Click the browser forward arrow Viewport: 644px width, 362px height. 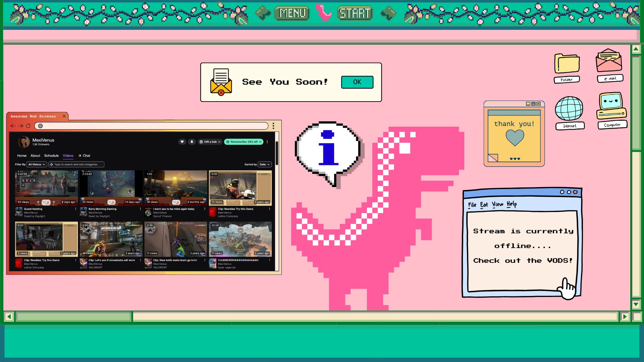click(21, 126)
